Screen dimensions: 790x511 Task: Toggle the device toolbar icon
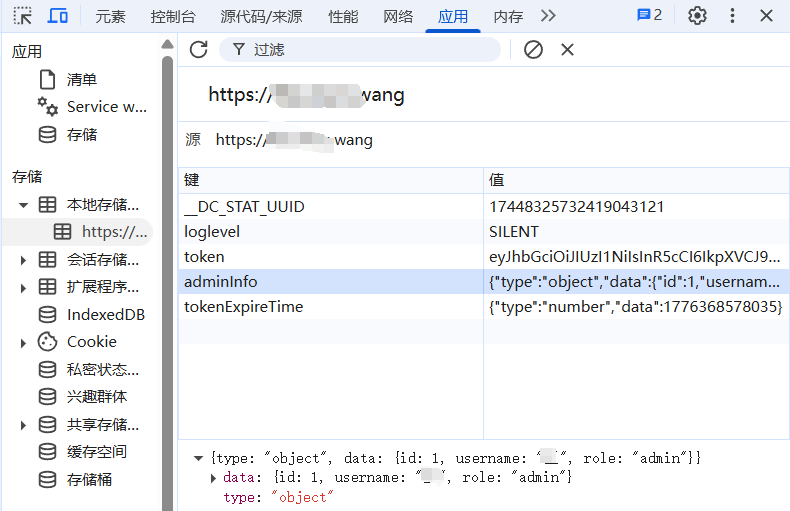(x=58, y=16)
